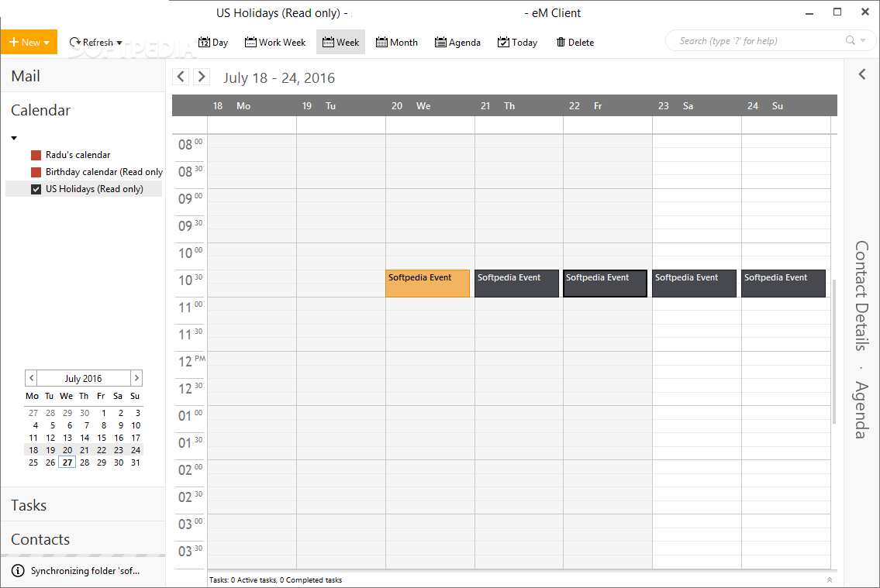The image size is (880, 588).
Task: Open Agenda sidebar panel
Action: point(862,410)
